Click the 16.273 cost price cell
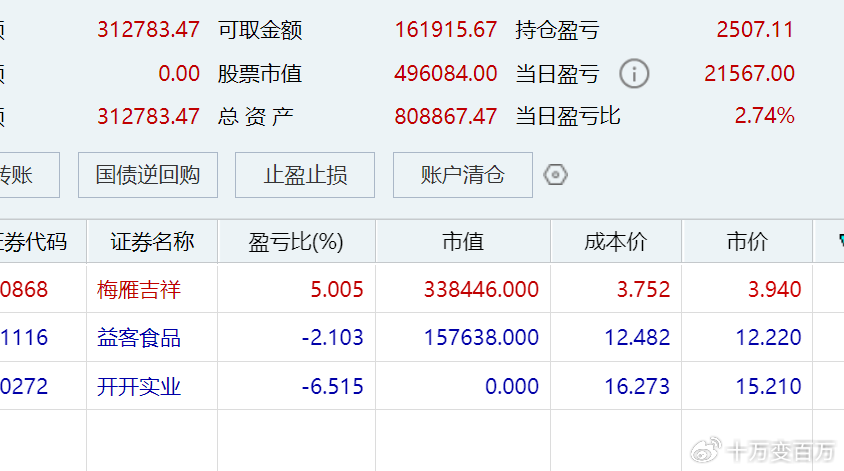844x471 pixels. (x=637, y=386)
